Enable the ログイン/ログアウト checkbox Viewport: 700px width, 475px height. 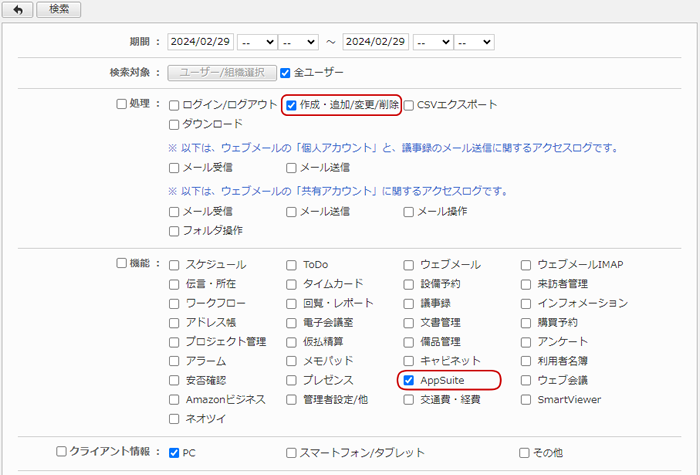(x=174, y=105)
